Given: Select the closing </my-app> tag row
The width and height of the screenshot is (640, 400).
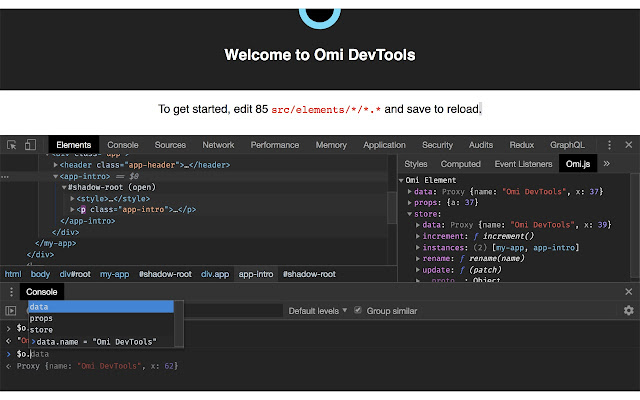Looking at the screenshot, I should 56,243.
